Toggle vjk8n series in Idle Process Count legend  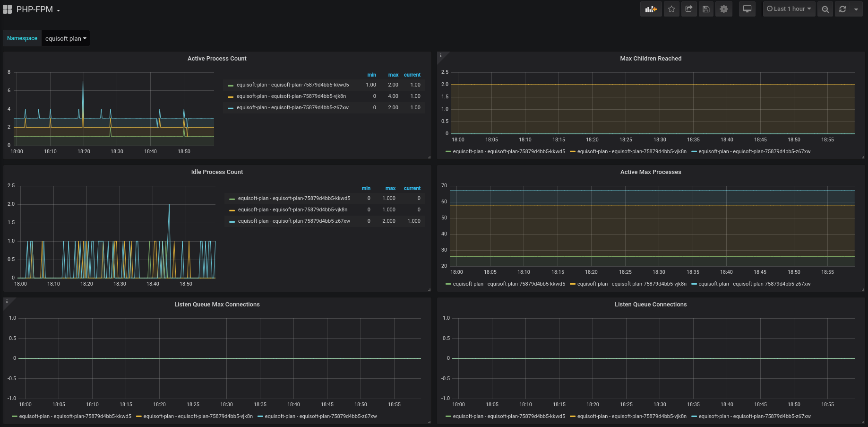(x=292, y=210)
